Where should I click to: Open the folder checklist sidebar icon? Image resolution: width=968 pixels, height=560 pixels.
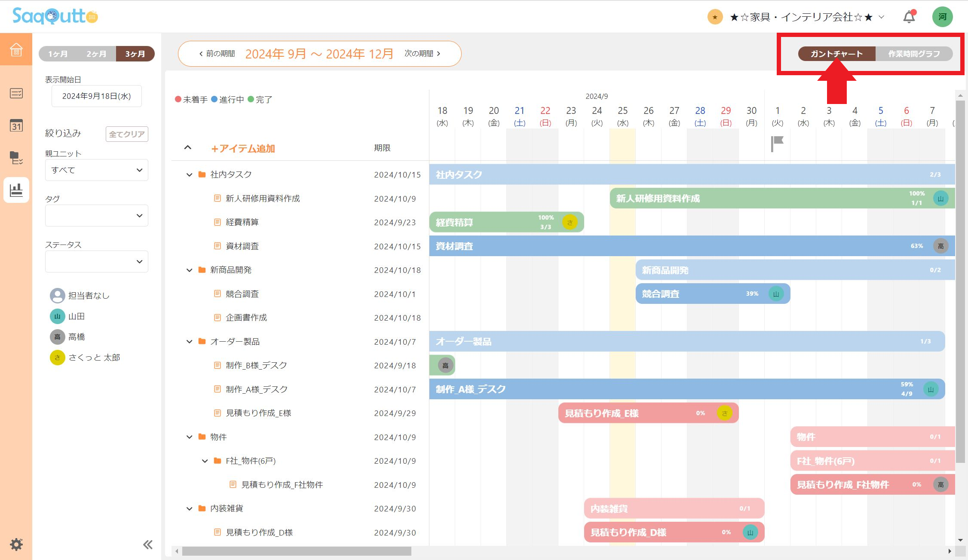point(16,158)
